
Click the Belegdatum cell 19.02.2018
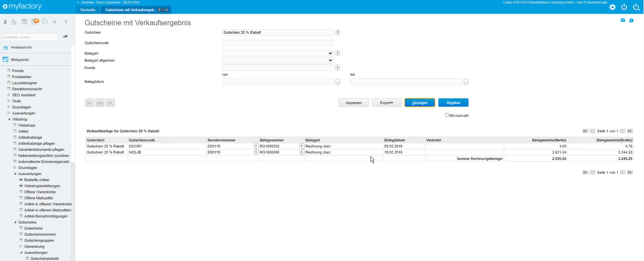pos(404,152)
